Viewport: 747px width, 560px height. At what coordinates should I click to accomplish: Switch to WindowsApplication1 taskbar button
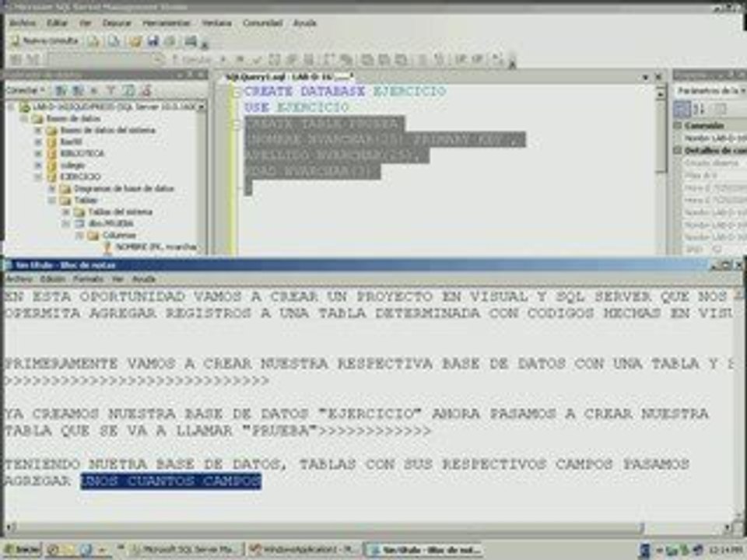point(303,550)
